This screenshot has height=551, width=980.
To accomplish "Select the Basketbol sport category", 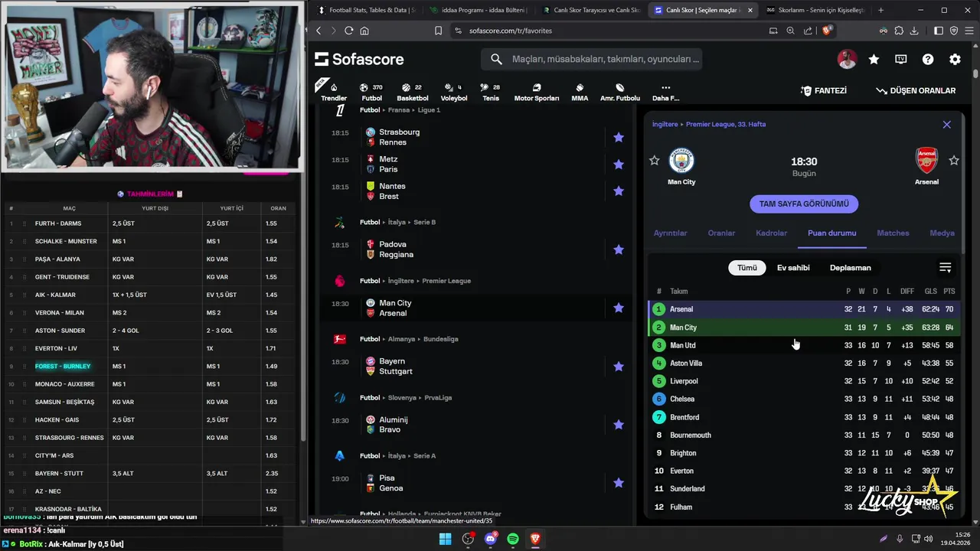I will (x=413, y=92).
